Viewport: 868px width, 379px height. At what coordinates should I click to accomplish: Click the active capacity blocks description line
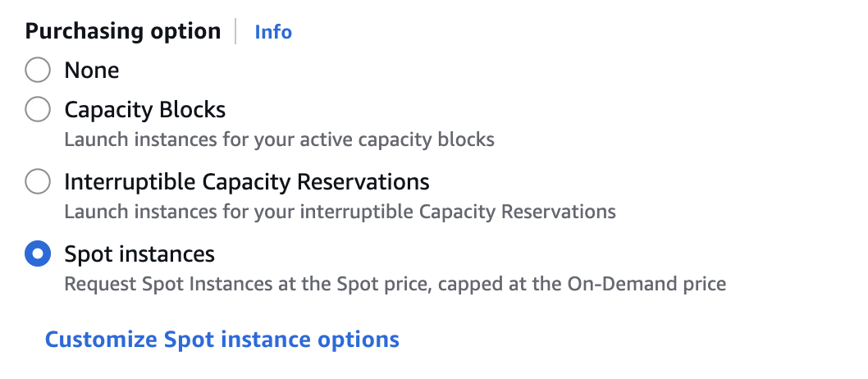point(279,139)
